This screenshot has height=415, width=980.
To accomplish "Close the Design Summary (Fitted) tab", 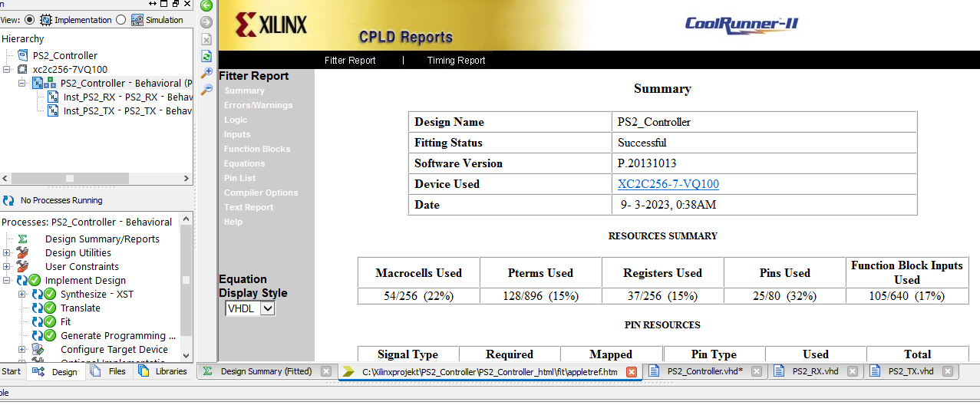I will tap(326, 371).
